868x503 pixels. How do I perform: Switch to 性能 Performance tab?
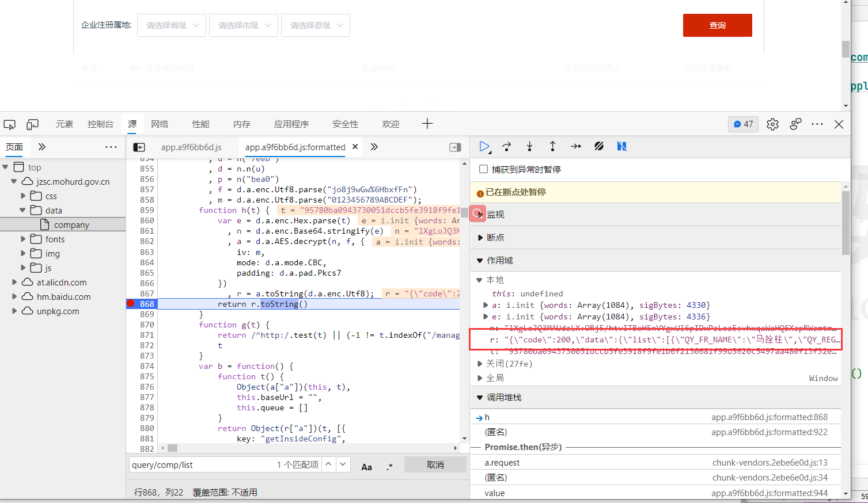pos(201,124)
